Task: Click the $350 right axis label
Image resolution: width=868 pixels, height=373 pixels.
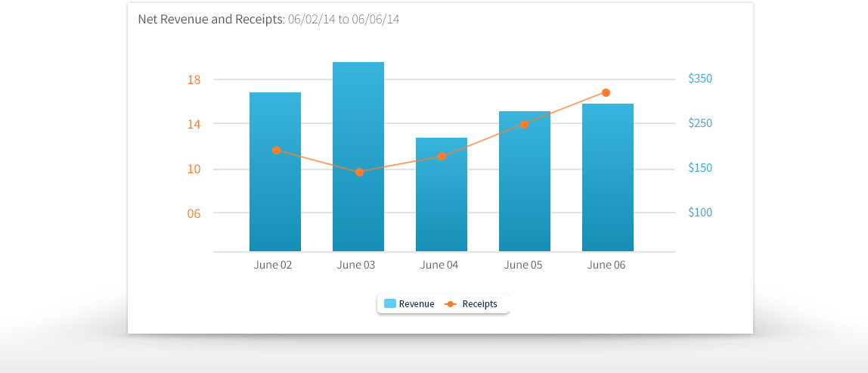Action: 700,79
